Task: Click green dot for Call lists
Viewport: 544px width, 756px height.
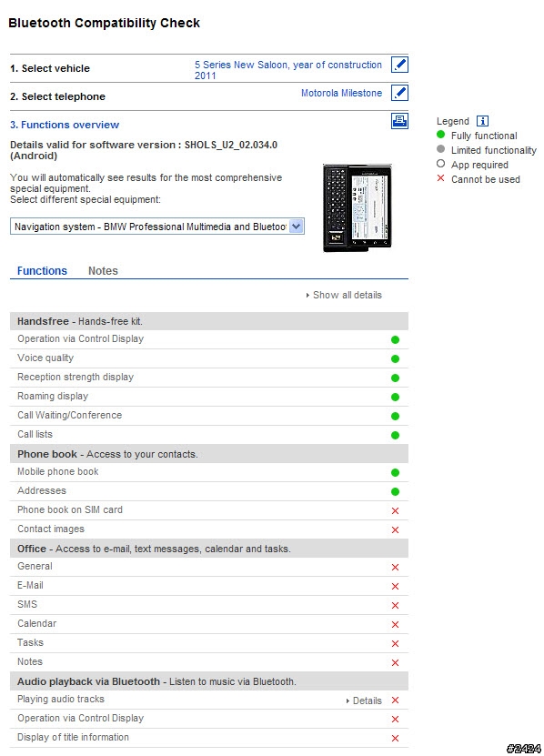Action: coord(395,436)
